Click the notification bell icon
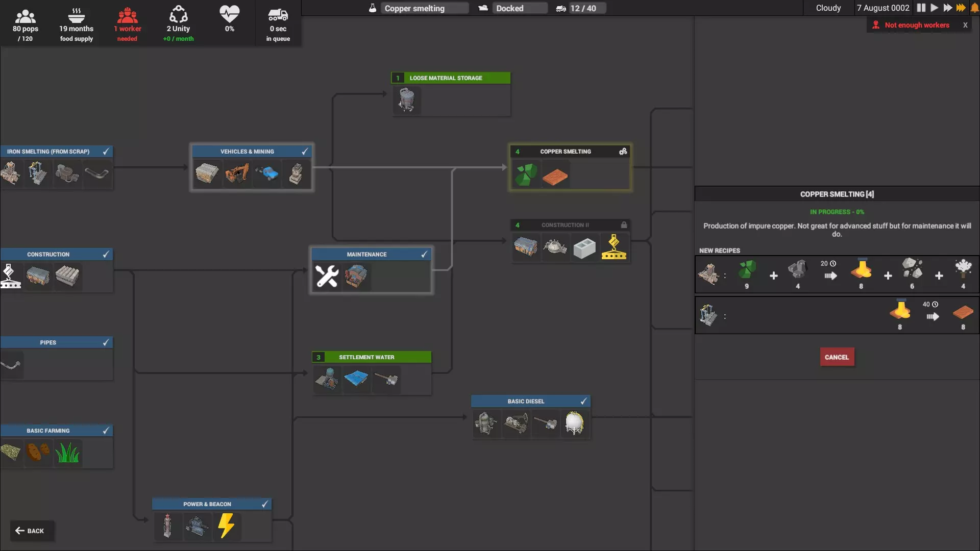980x551 pixels. coord(974,8)
